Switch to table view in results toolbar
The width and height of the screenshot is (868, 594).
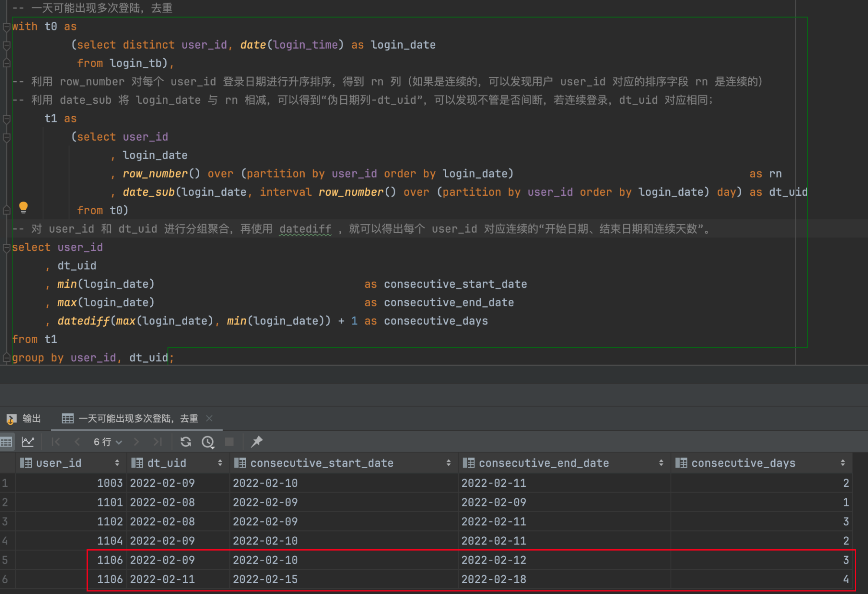point(6,442)
